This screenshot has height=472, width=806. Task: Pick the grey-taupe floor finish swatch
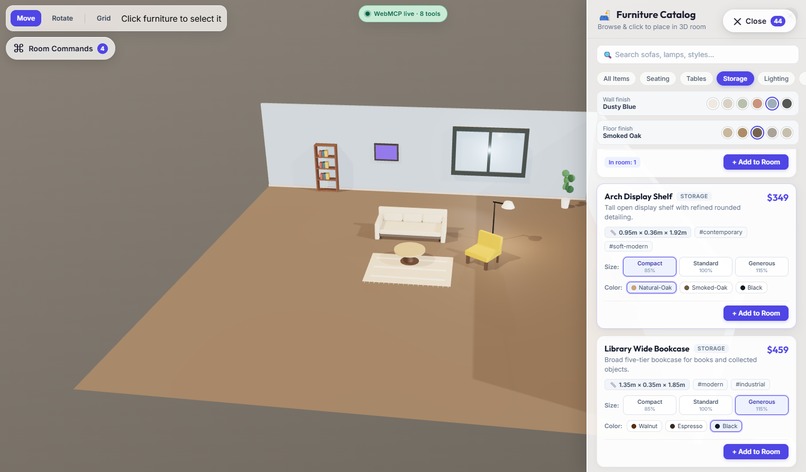[772, 133]
